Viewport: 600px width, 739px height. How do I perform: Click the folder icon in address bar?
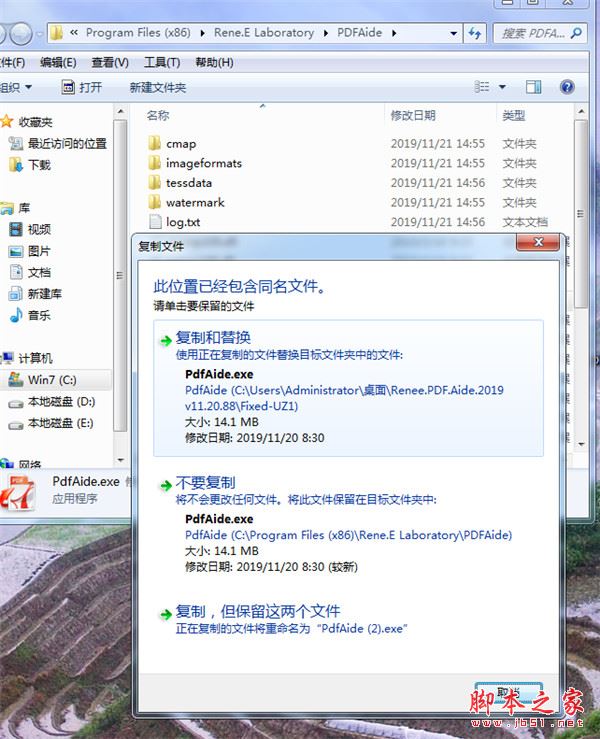pos(57,33)
